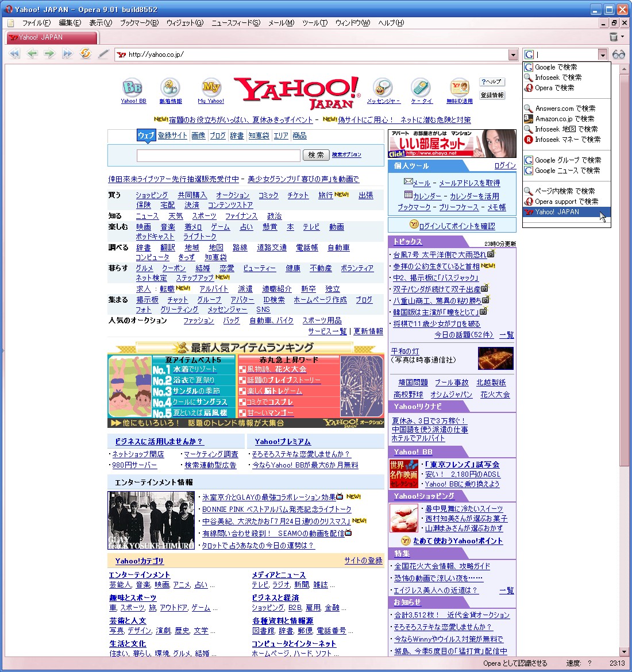The width and height of the screenshot is (632, 672).
Task: Click the YAHOO! JAPAN logo
Action: point(296,92)
